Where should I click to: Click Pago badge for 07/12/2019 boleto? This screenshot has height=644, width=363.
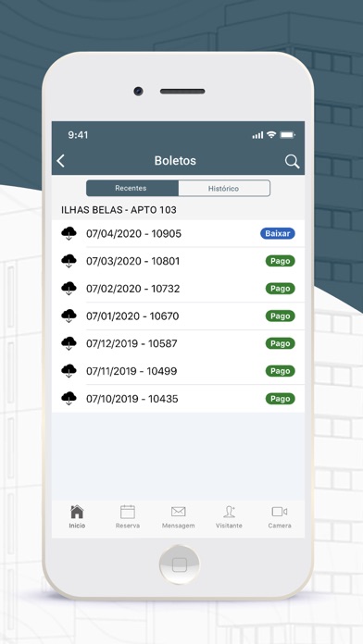click(281, 343)
